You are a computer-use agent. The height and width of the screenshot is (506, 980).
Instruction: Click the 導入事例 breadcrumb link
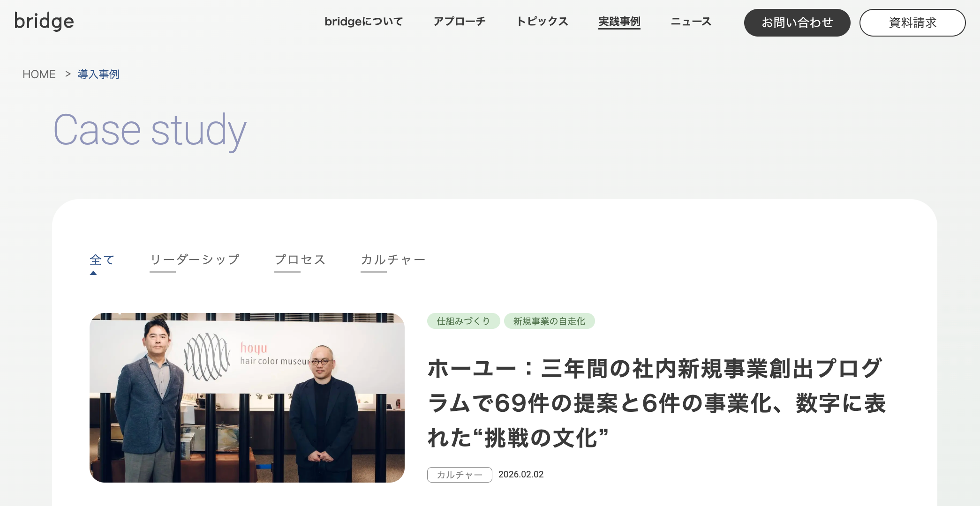tap(98, 74)
